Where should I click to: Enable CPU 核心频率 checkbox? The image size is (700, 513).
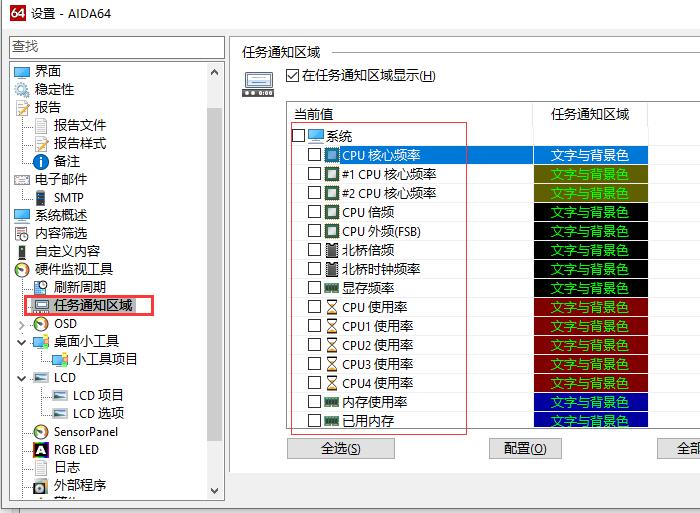coord(315,154)
